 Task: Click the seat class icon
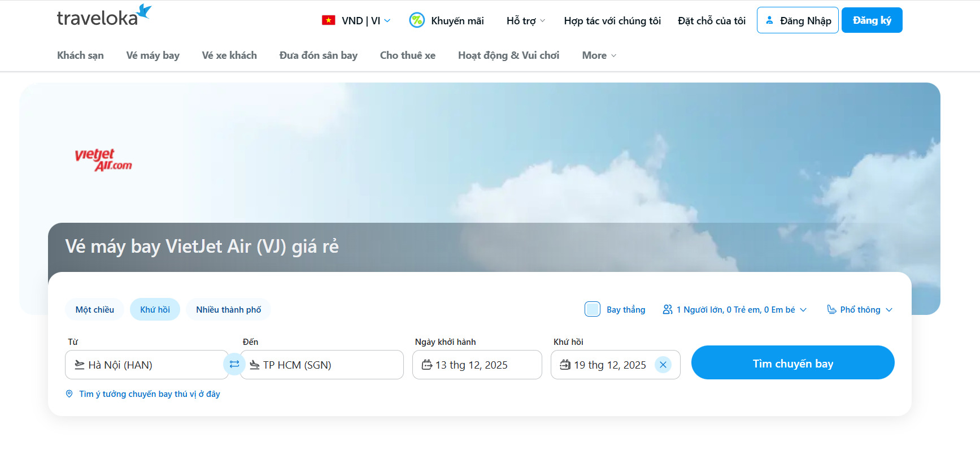pyautogui.click(x=831, y=309)
